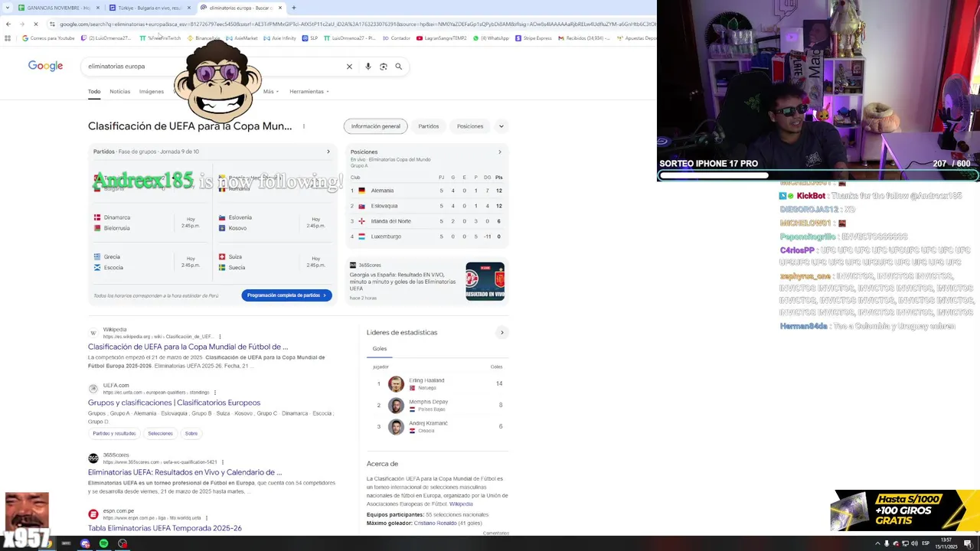Open AxieMarket bookmark
This screenshot has height=551, width=980.
coord(242,38)
